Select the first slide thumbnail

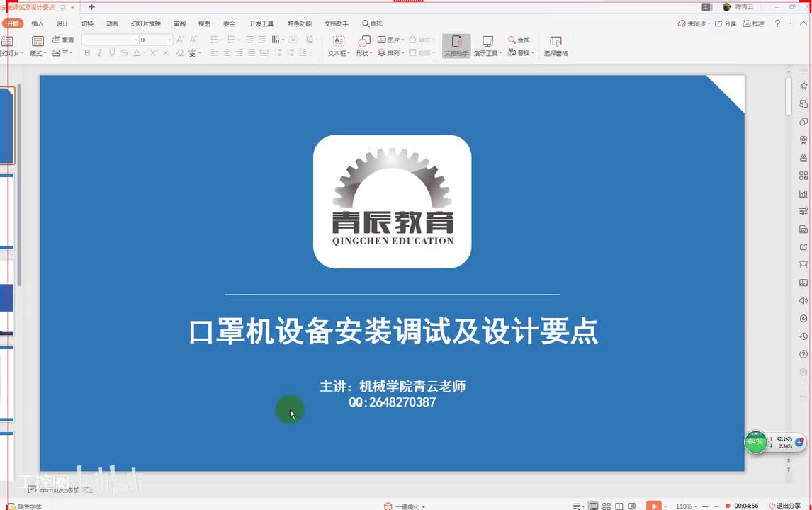coord(7,126)
